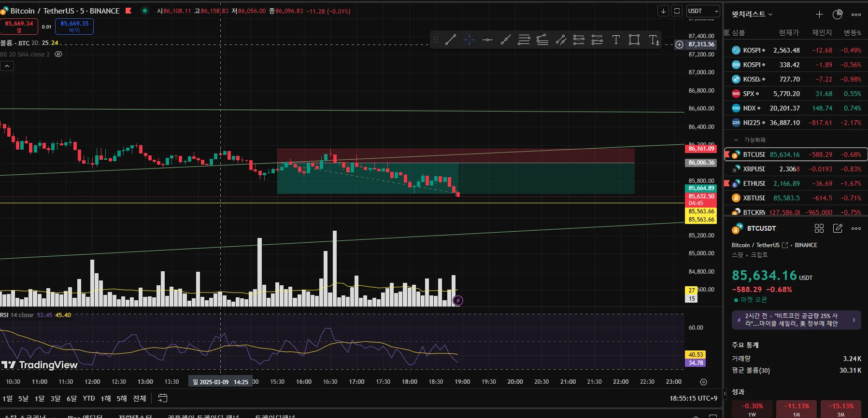Viewport: 868px width, 418px height.
Task: Open the USDT currency dropdown
Action: click(703, 11)
